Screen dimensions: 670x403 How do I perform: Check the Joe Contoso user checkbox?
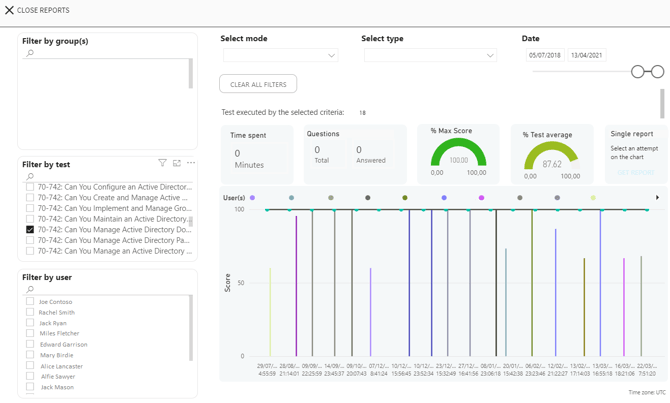pos(30,301)
